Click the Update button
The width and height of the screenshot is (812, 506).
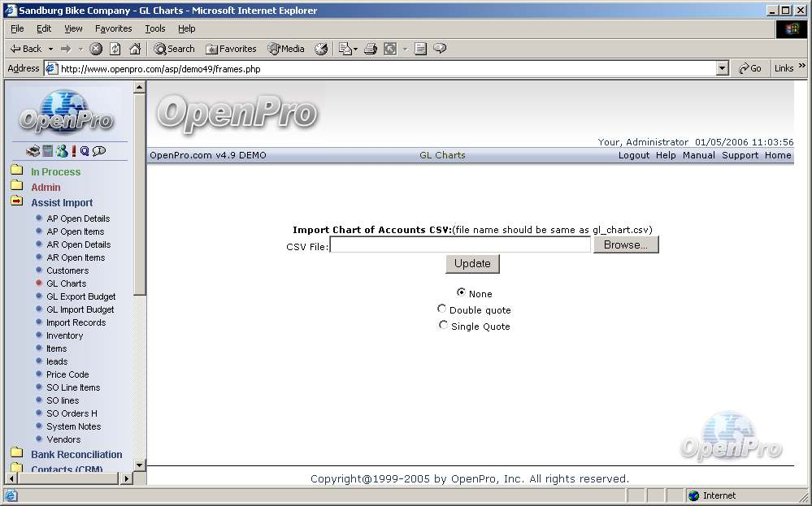tap(472, 264)
